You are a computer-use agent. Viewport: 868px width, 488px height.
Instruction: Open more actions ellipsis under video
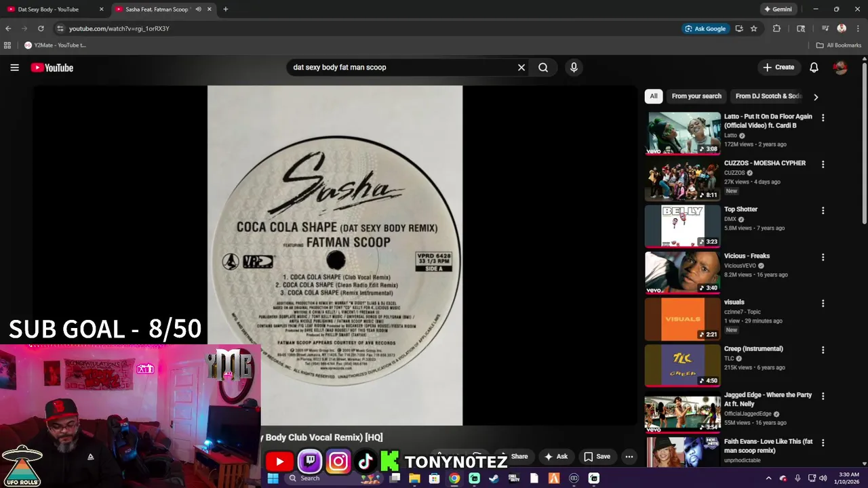[629, 456]
